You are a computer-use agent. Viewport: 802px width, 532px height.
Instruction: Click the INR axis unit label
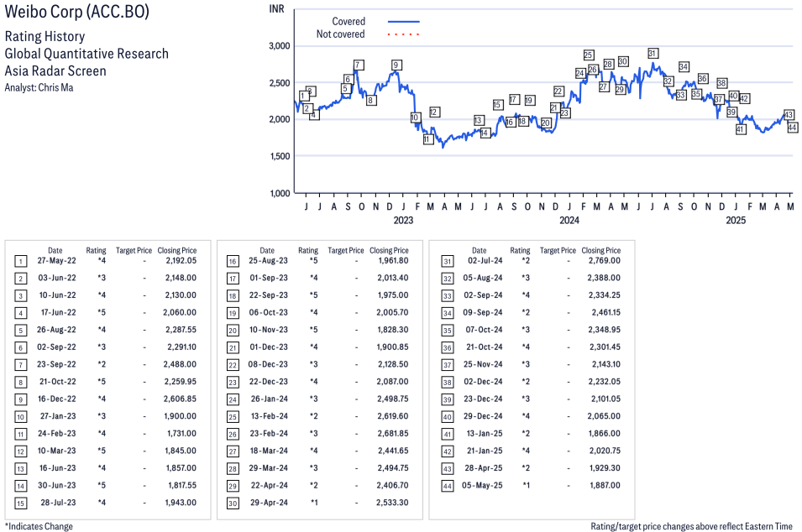coord(276,9)
